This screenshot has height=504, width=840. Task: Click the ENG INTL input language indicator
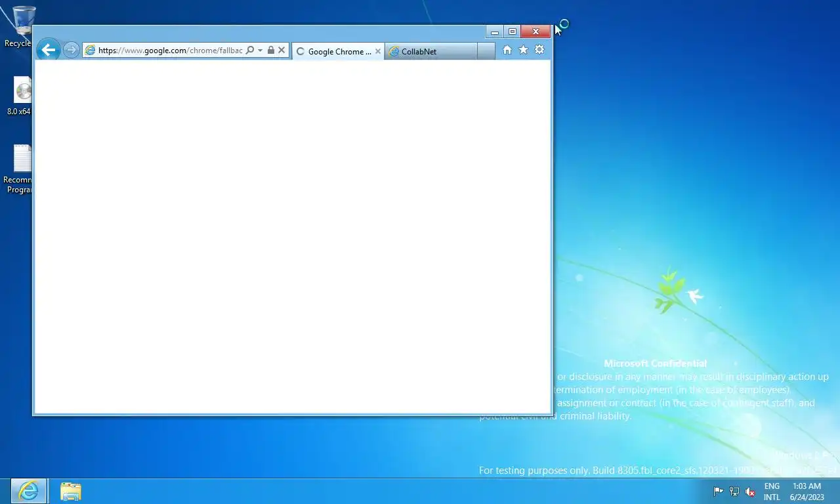[x=772, y=492]
